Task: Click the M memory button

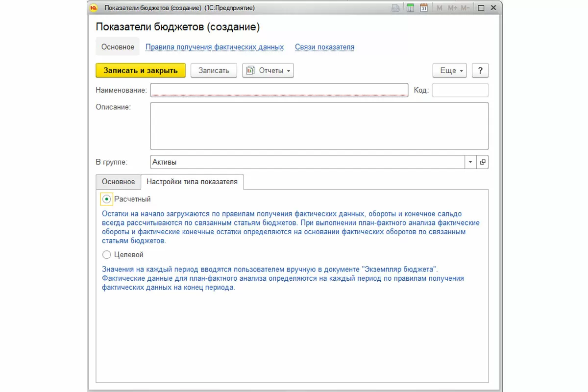Action: pos(440,8)
